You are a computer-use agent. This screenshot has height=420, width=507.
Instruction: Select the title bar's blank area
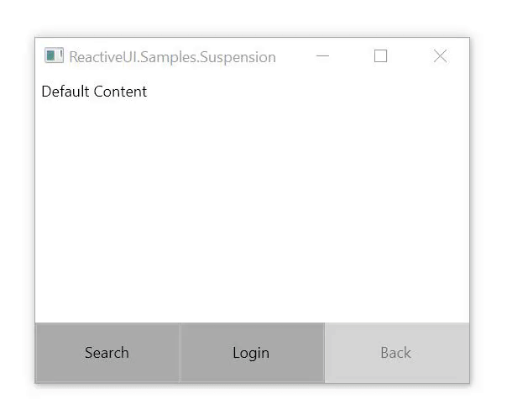(x=292, y=56)
